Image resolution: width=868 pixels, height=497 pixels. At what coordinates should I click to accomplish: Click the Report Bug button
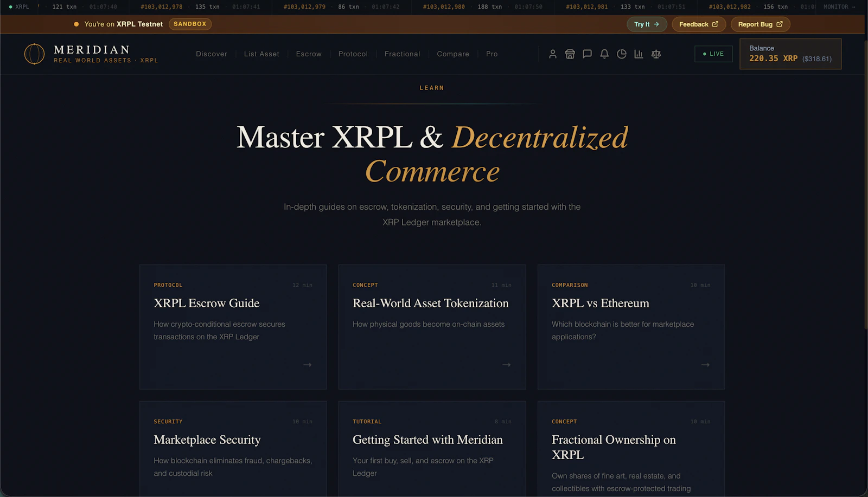[760, 24]
